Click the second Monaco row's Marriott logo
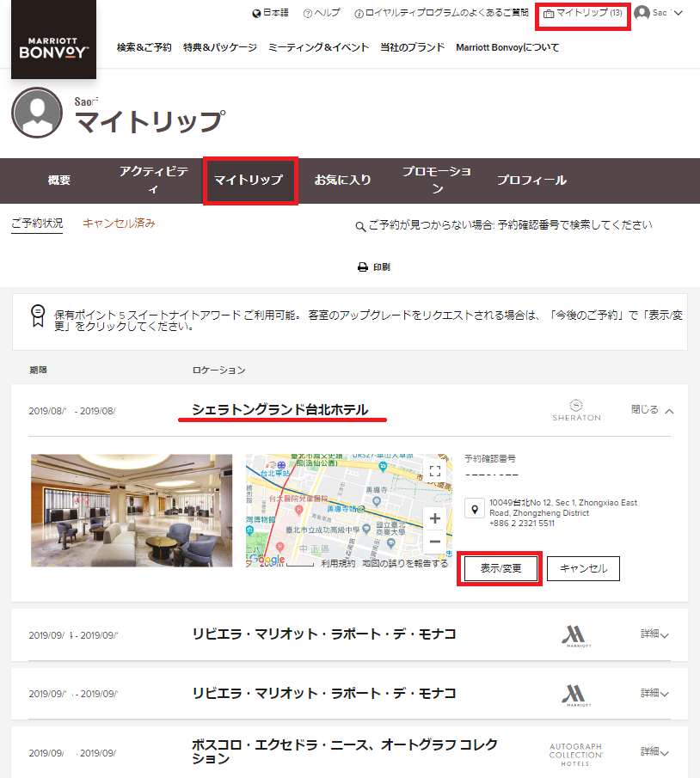The width and height of the screenshot is (700, 778). point(575,695)
